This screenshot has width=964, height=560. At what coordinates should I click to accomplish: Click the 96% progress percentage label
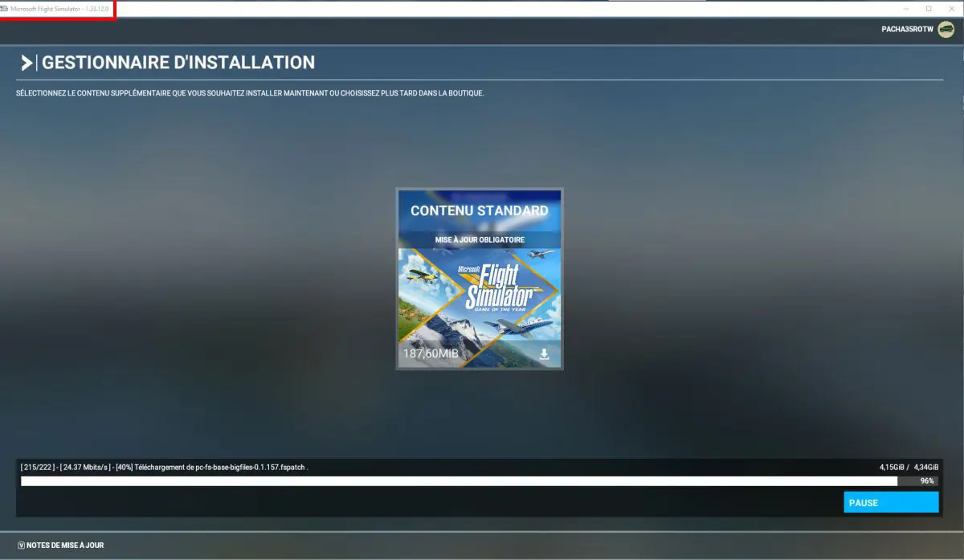(x=927, y=481)
